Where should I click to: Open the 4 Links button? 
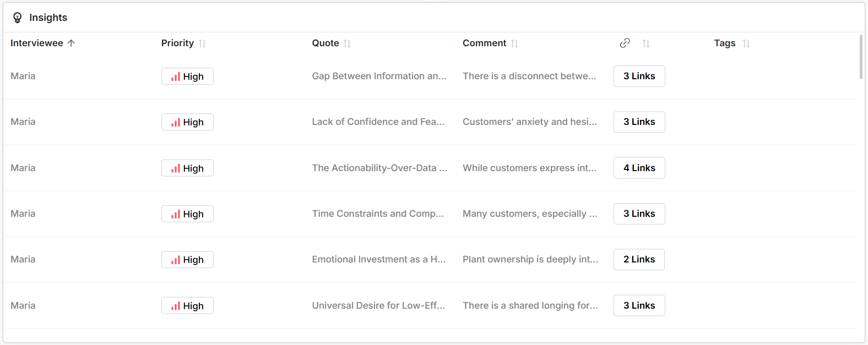(x=639, y=168)
